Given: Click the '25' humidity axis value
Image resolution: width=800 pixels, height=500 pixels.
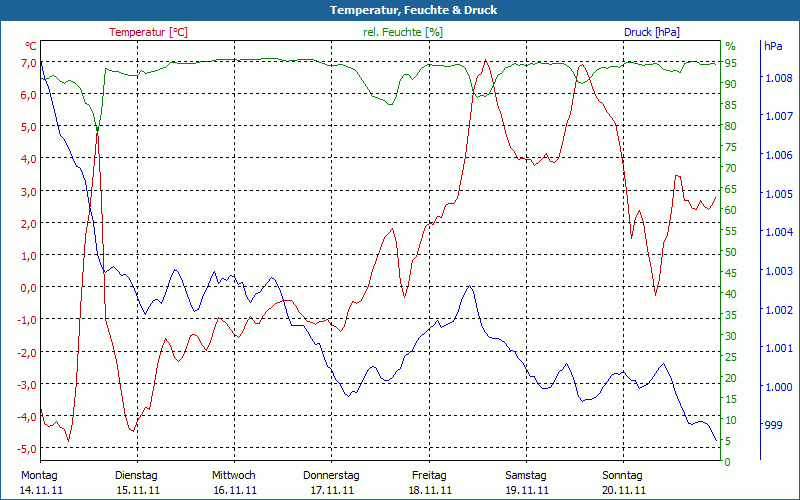Looking at the screenshot, I should click(730, 357).
